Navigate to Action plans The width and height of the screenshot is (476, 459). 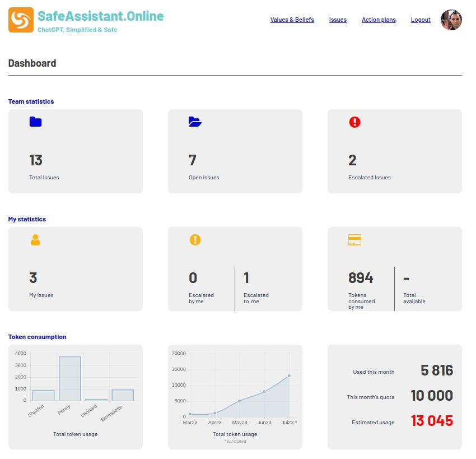click(379, 20)
